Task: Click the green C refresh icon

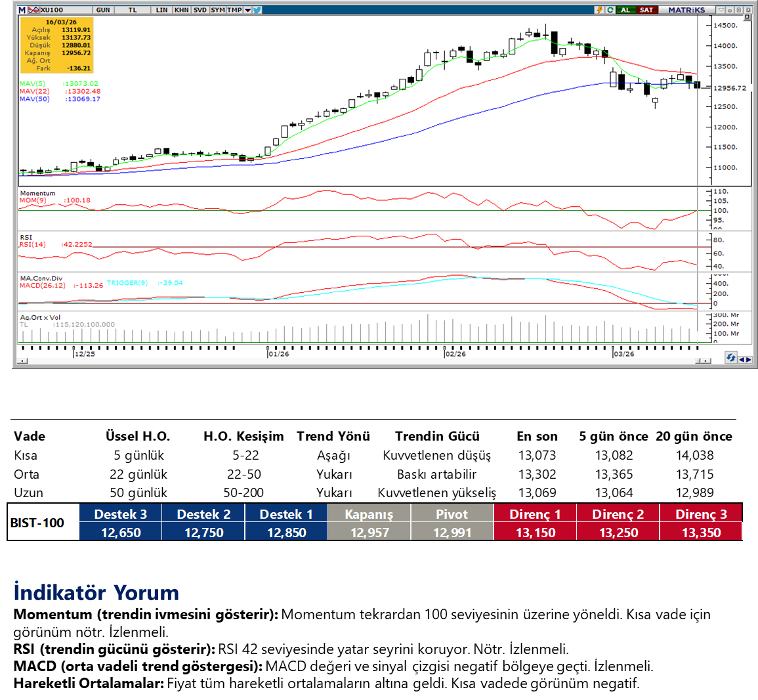Action: coord(610,10)
